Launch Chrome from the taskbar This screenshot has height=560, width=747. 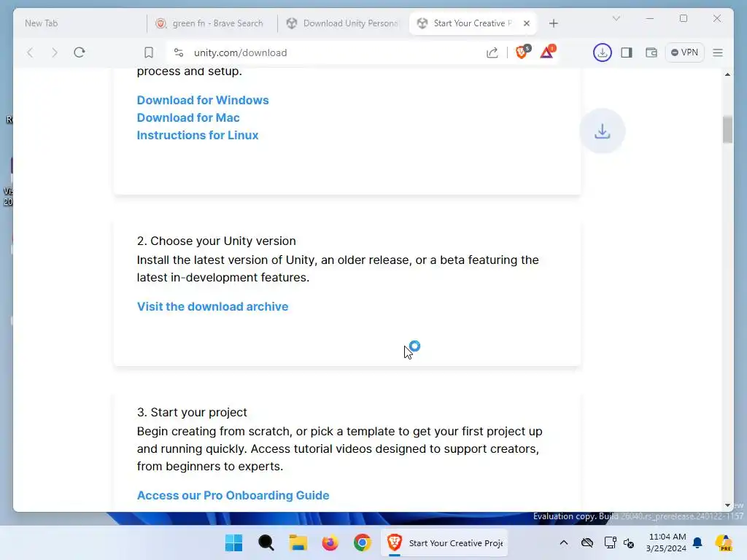point(363,542)
